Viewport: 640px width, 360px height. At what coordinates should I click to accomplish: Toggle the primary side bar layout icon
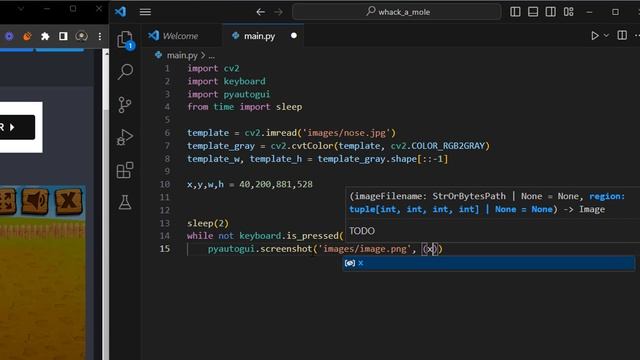coord(515,12)
